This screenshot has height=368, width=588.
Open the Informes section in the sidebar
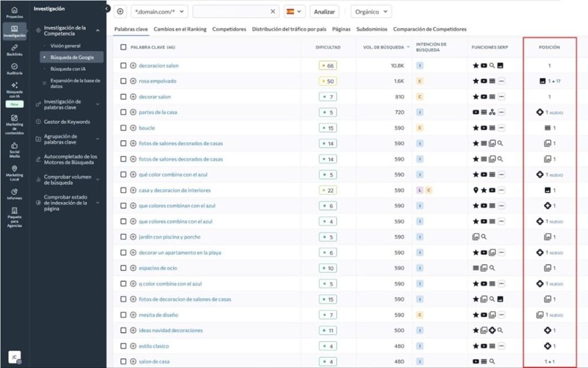(14, 193)
